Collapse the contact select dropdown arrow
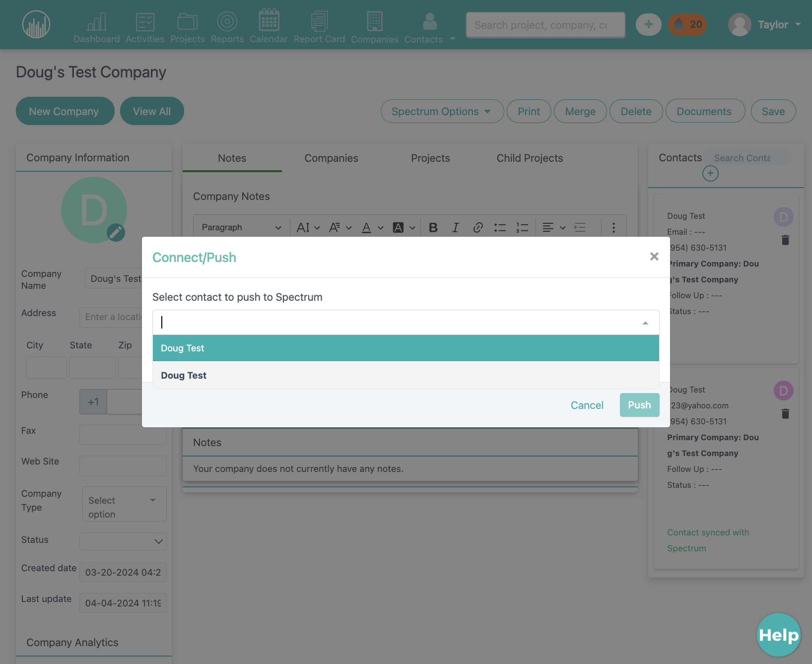The height and width of the screenshot is (664, 812). click(645, 323)
